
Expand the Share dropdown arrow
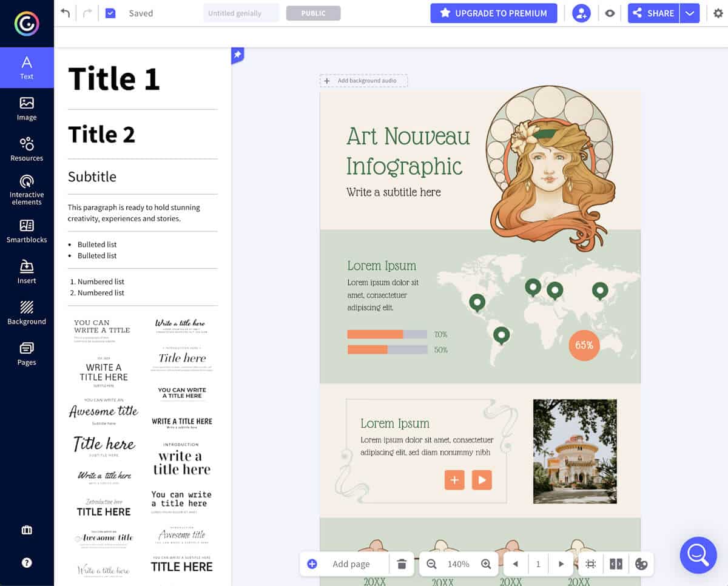point(690,13)
